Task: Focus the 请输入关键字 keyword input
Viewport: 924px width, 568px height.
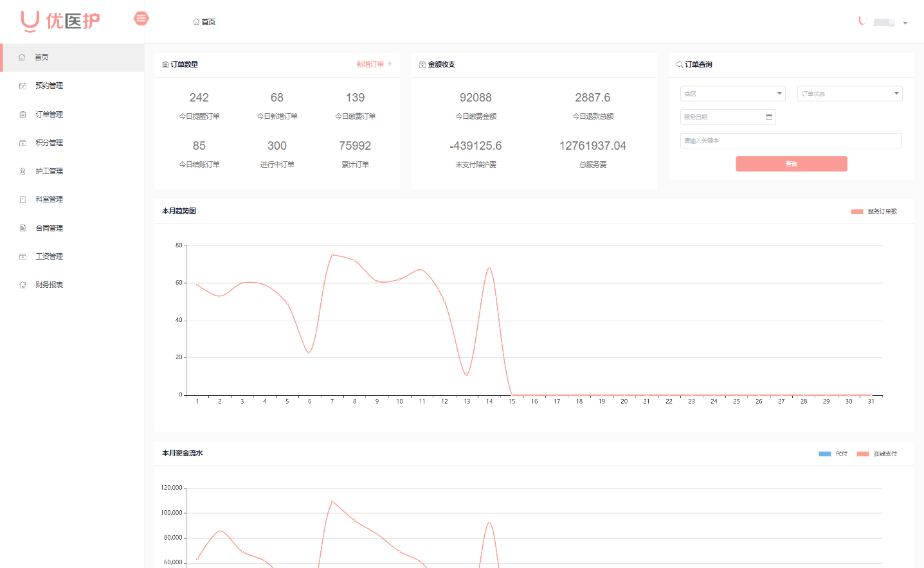Action: coord(791,141)
